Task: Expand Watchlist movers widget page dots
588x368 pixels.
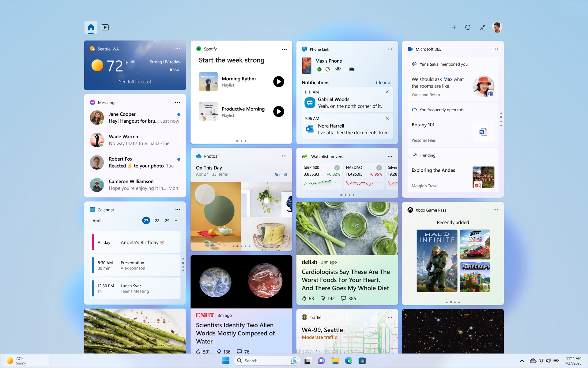Action: tap(347, 195)
